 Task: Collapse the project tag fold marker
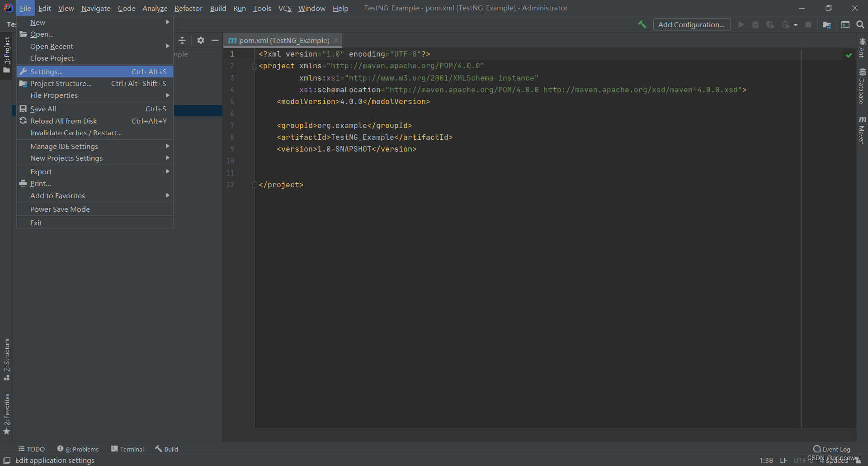pyautogui.click(x=255, y=66)
